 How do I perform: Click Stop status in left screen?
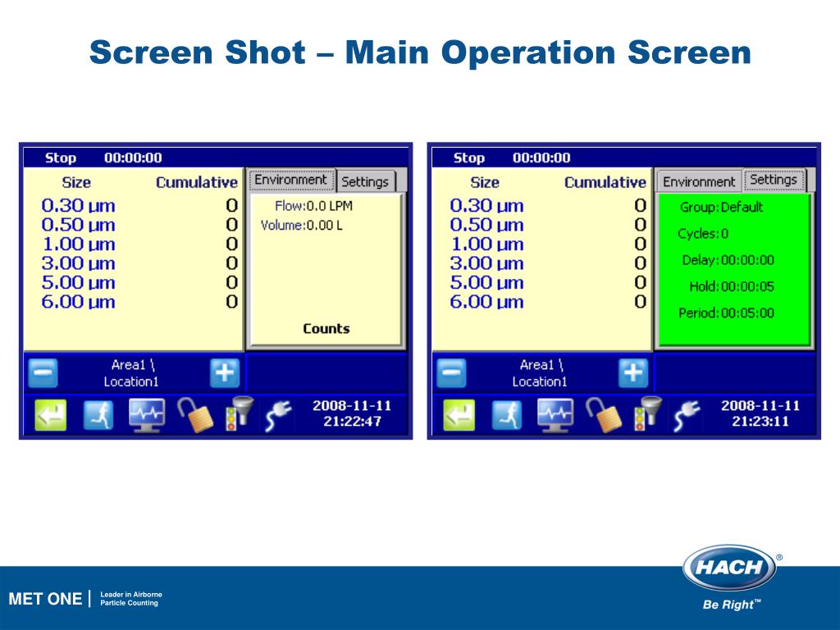pyautogui.click(x=61, y=158)
